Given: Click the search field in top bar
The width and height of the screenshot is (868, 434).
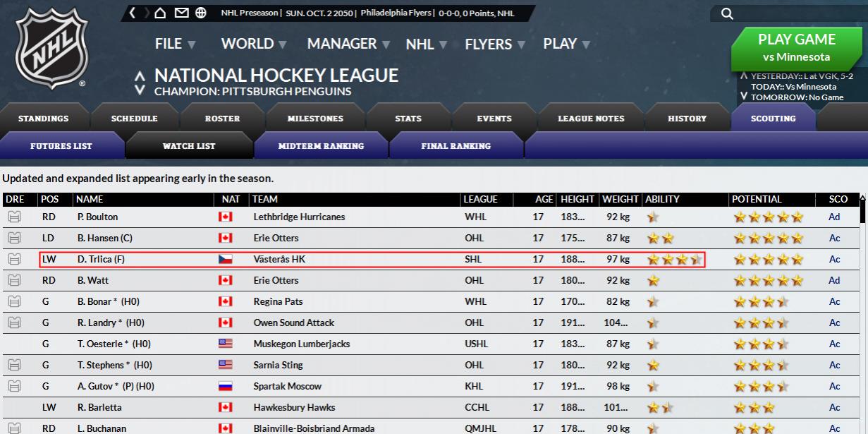Looking at the screenshot, I should point(790,13).
